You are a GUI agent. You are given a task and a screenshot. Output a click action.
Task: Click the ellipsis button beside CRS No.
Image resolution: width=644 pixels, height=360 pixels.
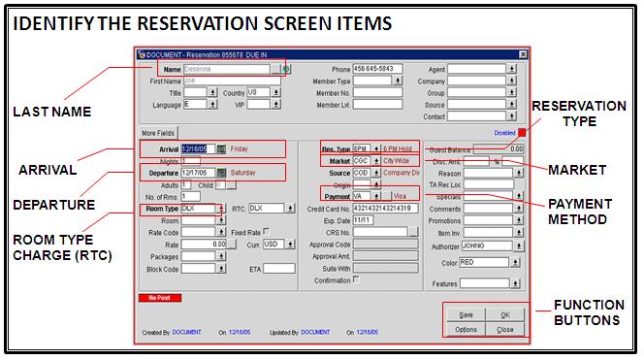tap(413, 232)
